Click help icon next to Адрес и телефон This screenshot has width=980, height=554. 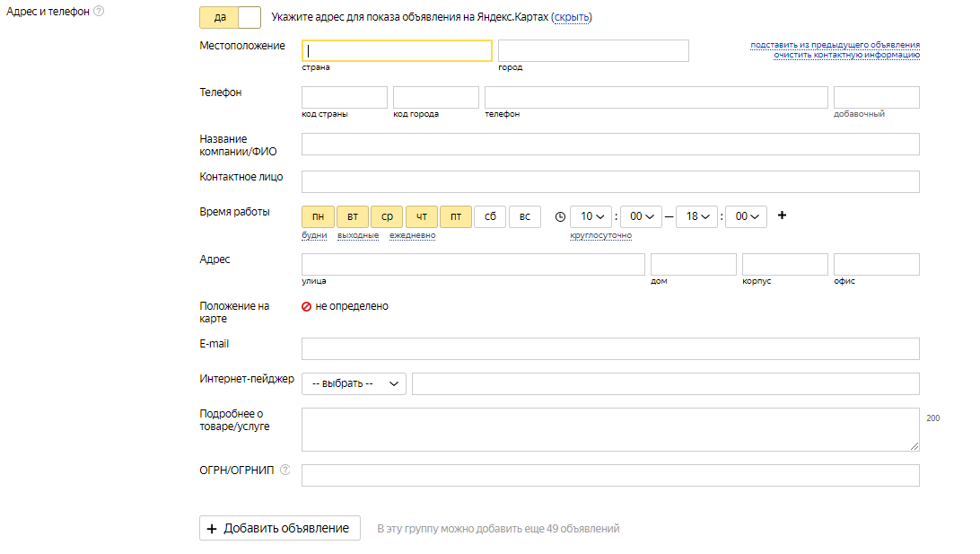pyautogui.click(x=99, y=12)
